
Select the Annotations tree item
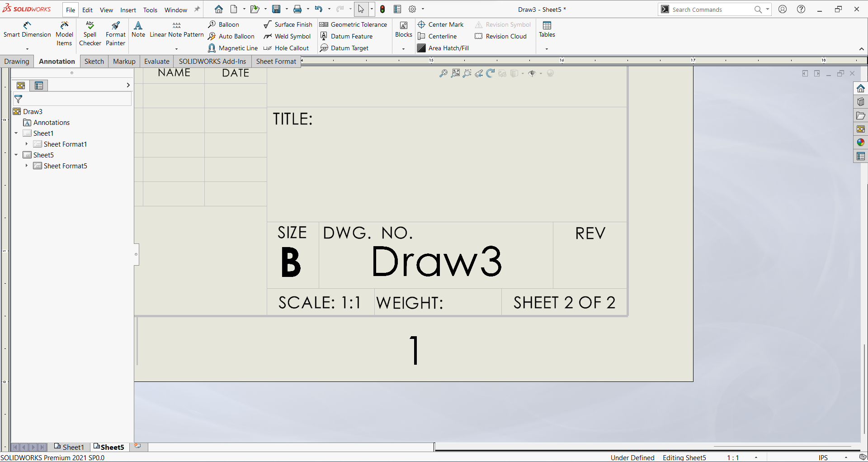click(x=47, y=123)
